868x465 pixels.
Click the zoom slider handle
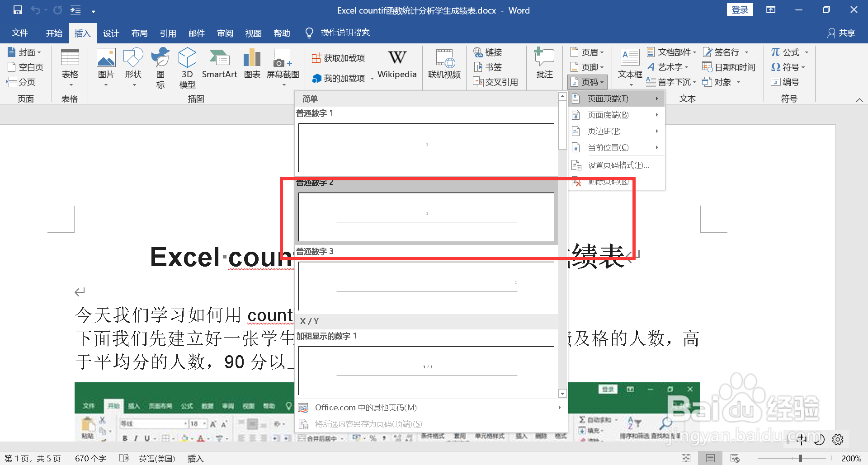[800, 458]
